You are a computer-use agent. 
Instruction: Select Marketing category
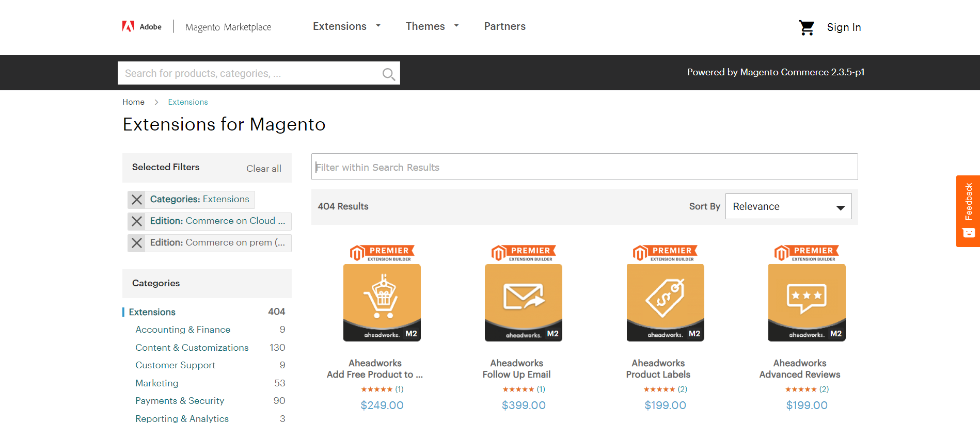click(x=157, y=383)
